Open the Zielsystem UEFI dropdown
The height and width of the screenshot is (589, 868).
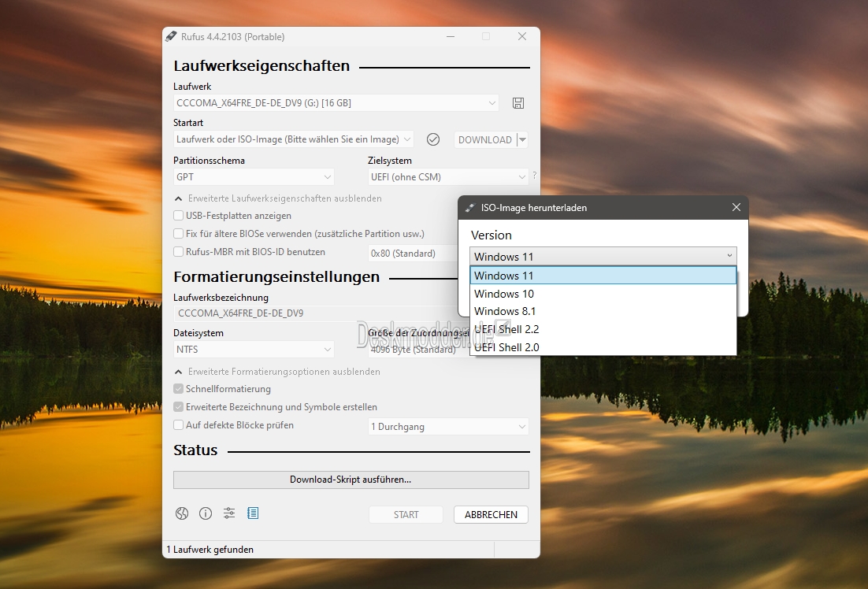pos(448,177)
